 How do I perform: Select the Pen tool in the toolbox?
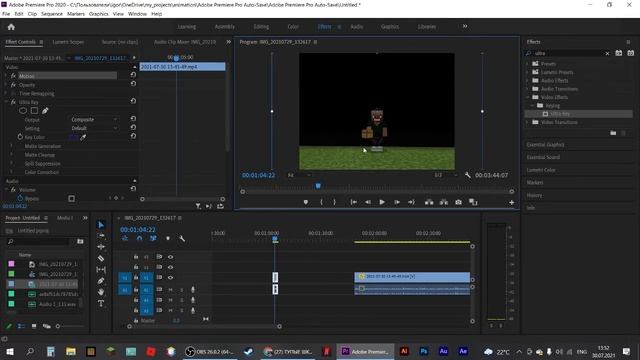[x=101, y=281]
